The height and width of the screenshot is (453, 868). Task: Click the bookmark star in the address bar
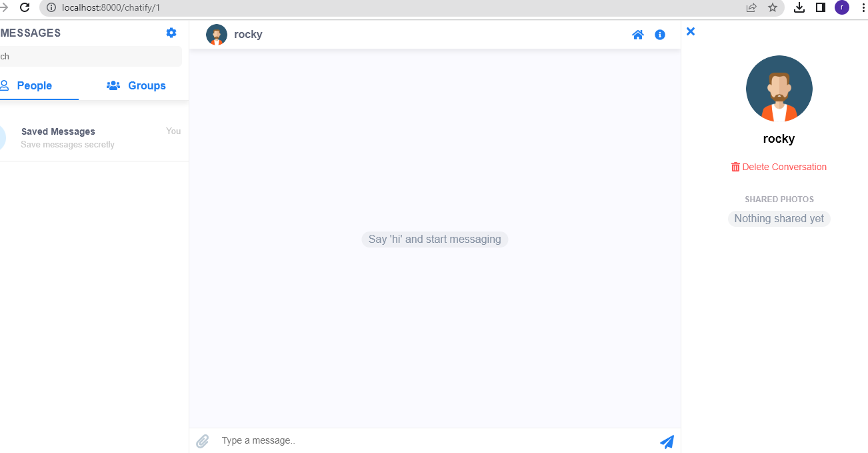(x=773, y=7)
